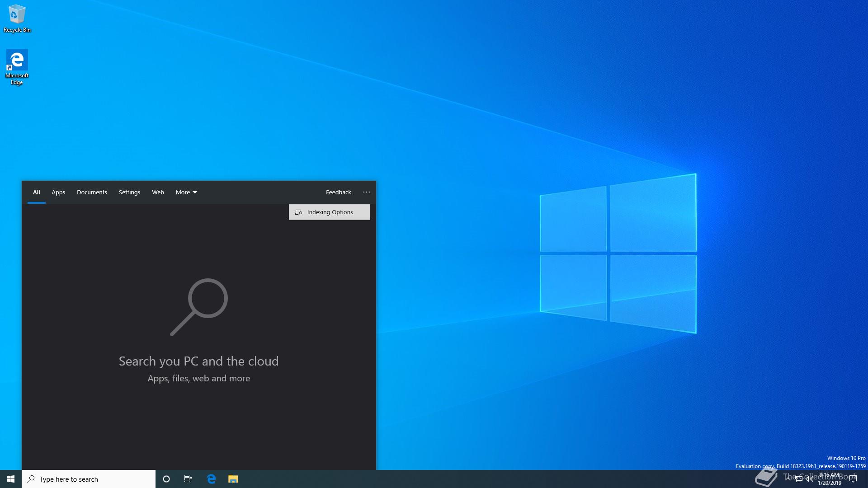Click the taskbar search magnifier icon
This screenshot has width=868, height=488.
pyautogui.click(x=31, y=479)
